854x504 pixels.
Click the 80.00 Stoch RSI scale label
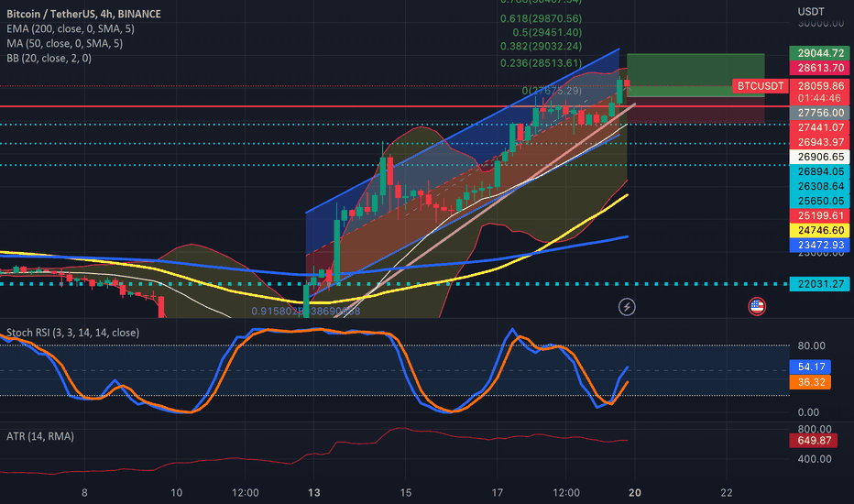812,345
